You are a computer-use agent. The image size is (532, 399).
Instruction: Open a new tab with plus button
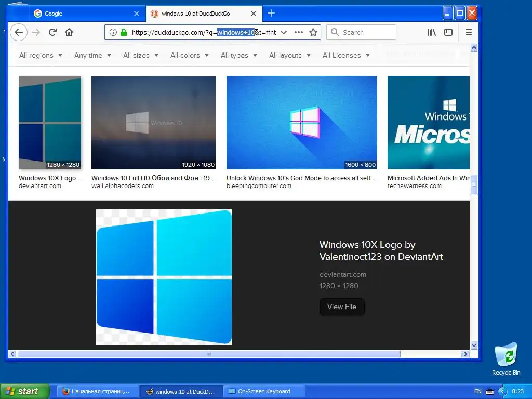[x=271, y=13]
